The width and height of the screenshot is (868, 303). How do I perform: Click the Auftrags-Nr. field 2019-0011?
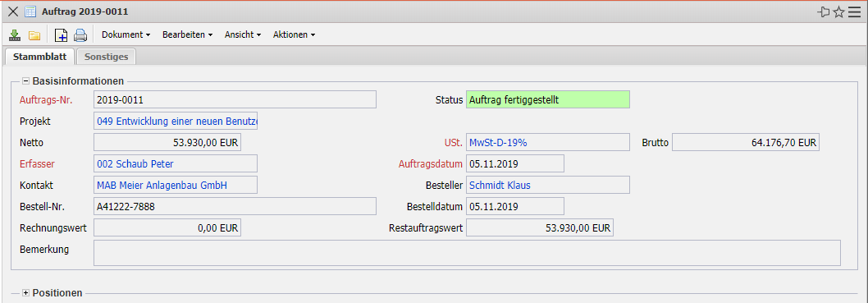(x=235, y=99)
